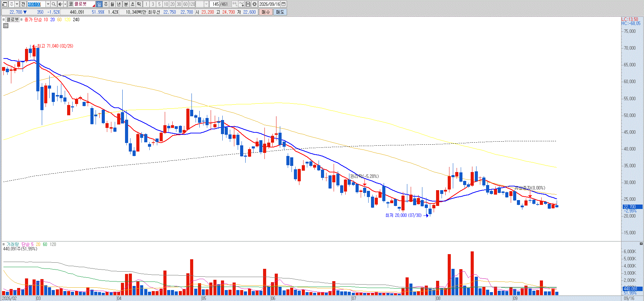Select the 30 interval preset button

179,4
